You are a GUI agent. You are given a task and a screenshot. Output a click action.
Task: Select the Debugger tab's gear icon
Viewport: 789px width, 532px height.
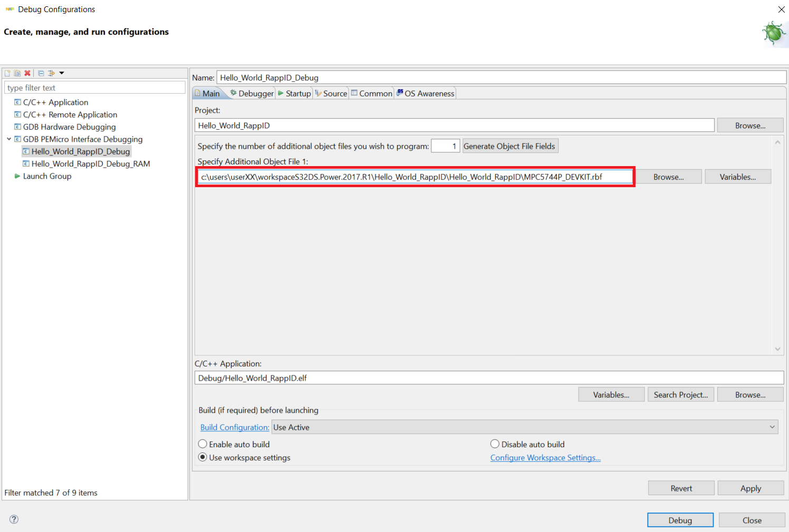pyautogui.click(x=234, y=93)
